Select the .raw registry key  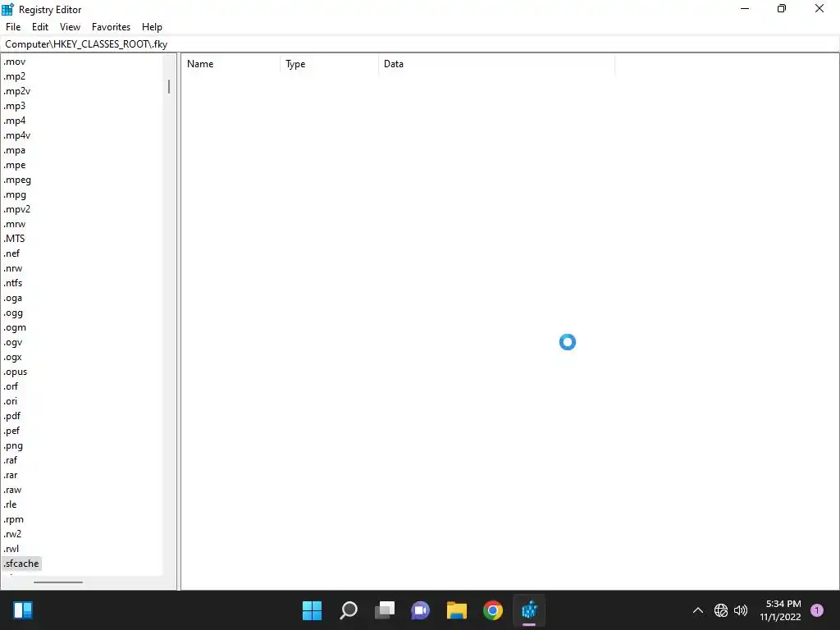[12, 490]
